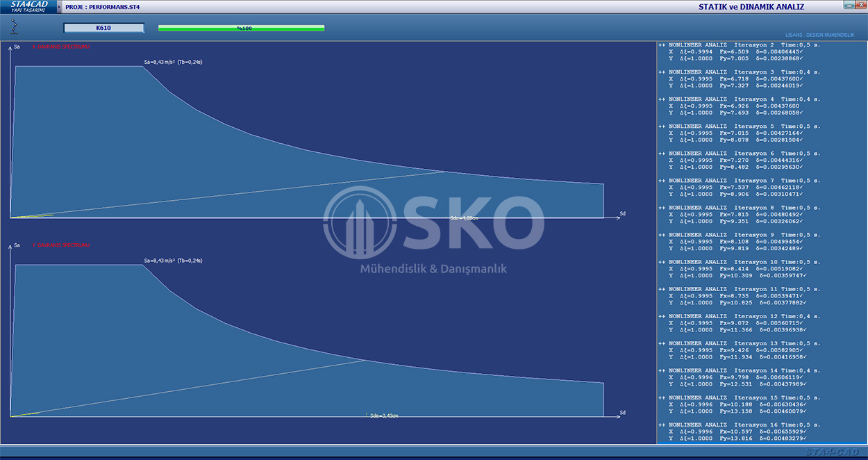Click the Sa=8,43 m/s² label on the upper chart
The image size is (868, 460).
[173, 62]
